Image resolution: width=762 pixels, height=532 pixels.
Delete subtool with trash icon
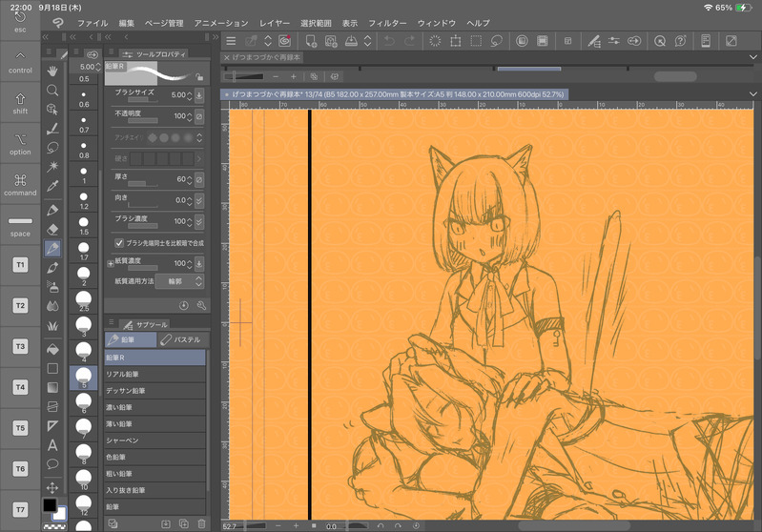click(201, 523)
